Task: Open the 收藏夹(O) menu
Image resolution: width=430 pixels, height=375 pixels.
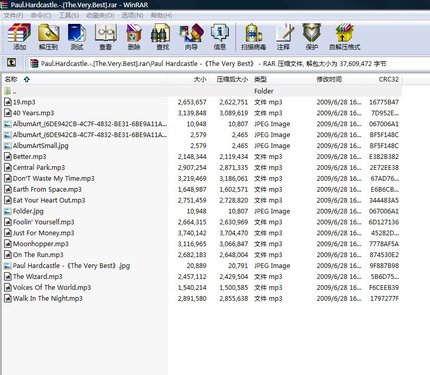Action: [100, 15]
